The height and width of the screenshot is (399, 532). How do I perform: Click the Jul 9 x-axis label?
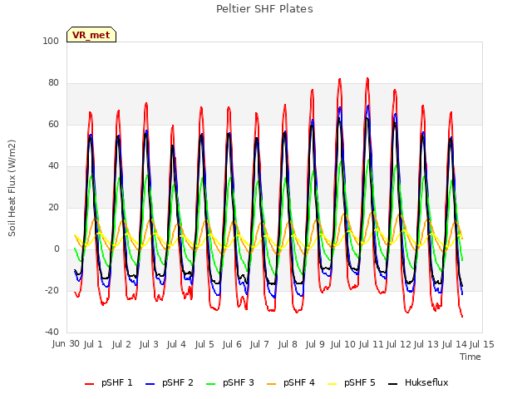coord(315,344)
